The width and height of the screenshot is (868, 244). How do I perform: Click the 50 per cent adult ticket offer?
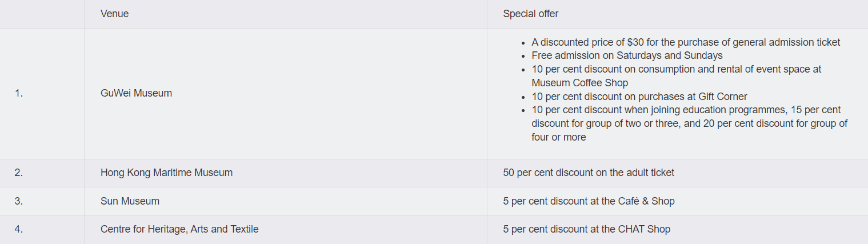588,173
